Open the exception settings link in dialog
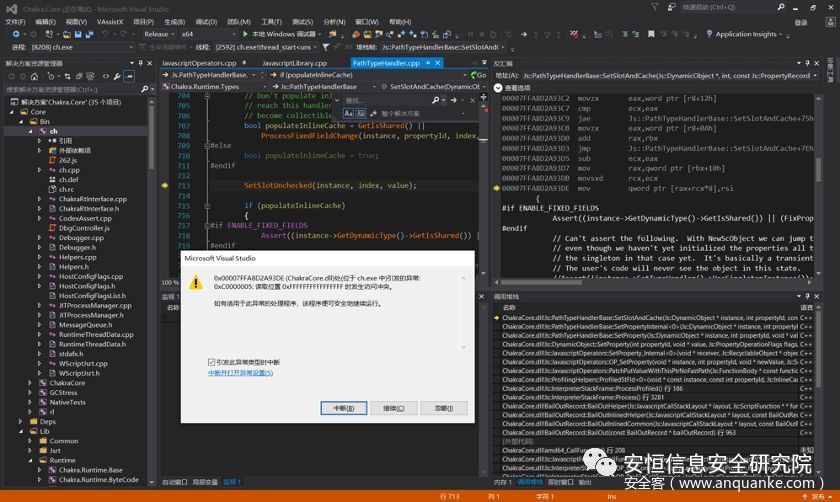Viewport: 840px width, 502px height. 240,372
